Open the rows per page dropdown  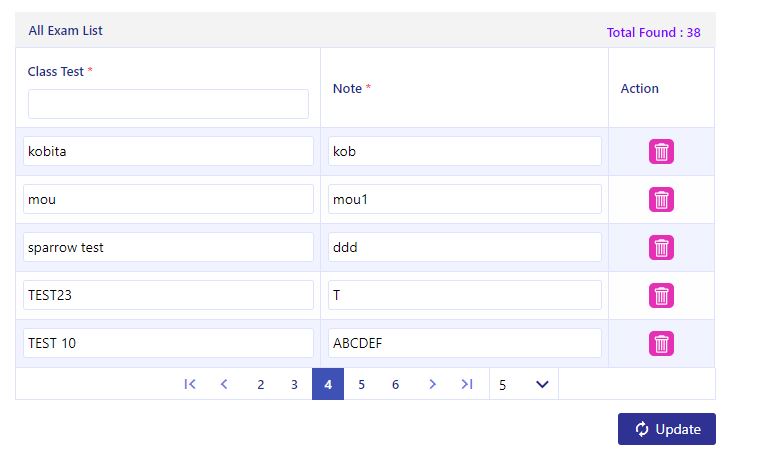(x=524, y=384)
